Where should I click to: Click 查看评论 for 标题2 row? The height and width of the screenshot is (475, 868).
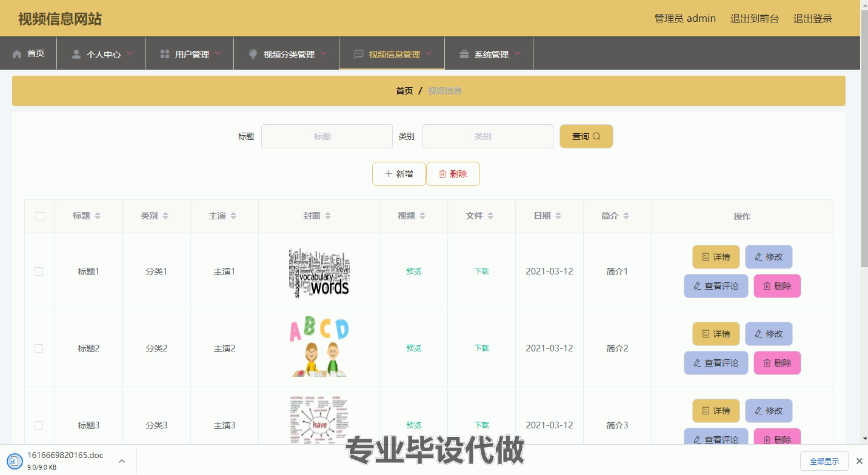click(716, 363)
